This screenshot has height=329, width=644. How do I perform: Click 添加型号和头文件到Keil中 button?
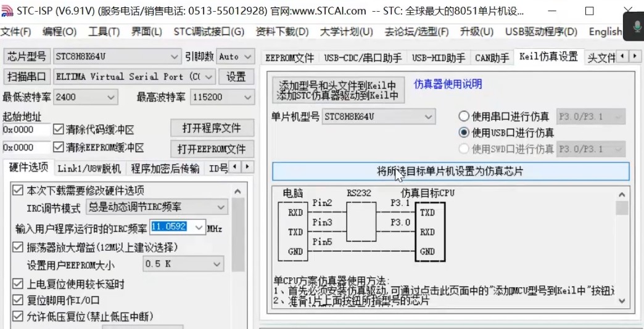[x=338, y=90]
